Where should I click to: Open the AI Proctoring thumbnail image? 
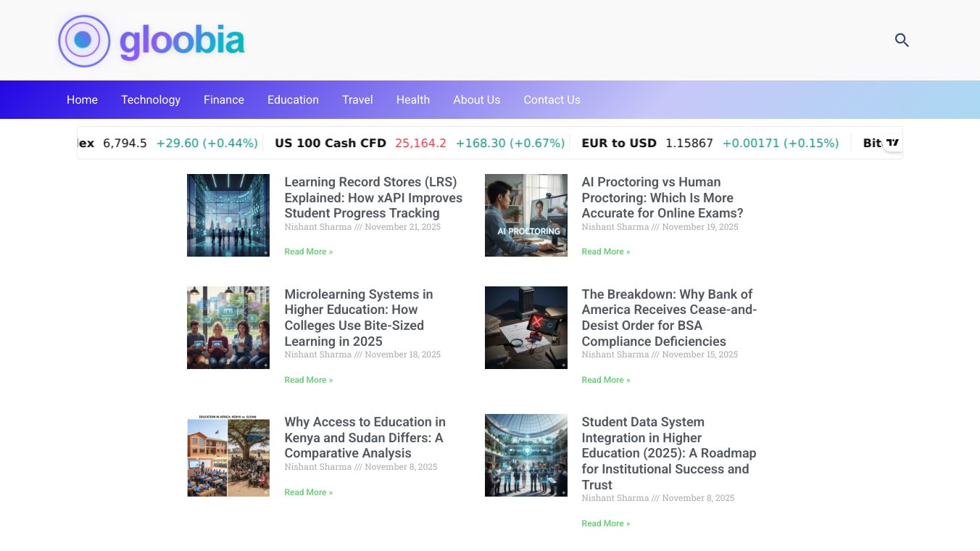526,215
